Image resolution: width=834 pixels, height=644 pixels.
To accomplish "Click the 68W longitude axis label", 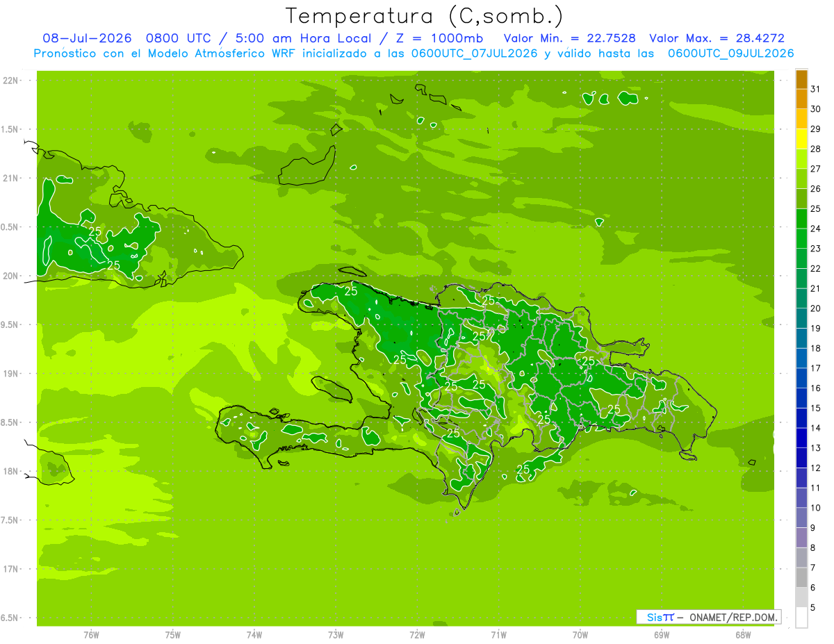I will pyautogui.click(x=743, y=634).
